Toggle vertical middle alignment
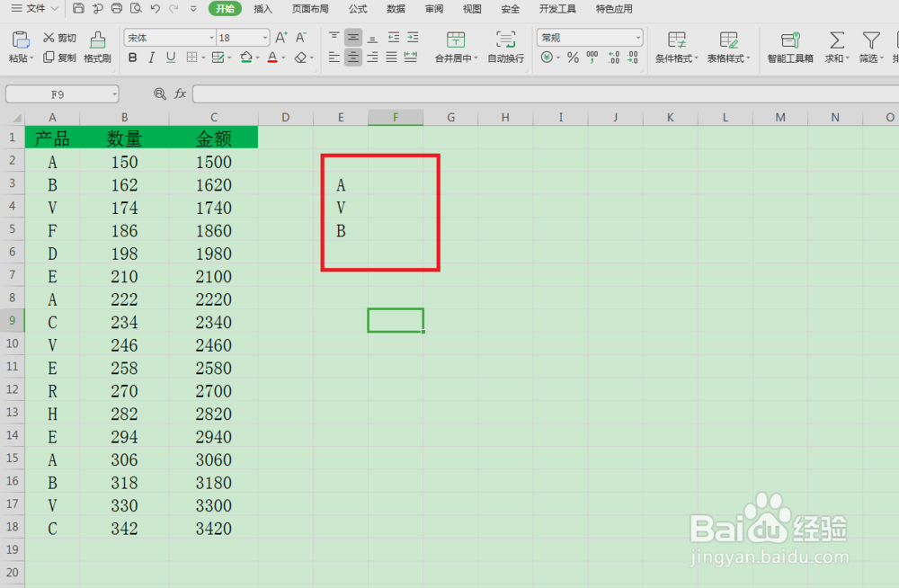 pos(353,38)
